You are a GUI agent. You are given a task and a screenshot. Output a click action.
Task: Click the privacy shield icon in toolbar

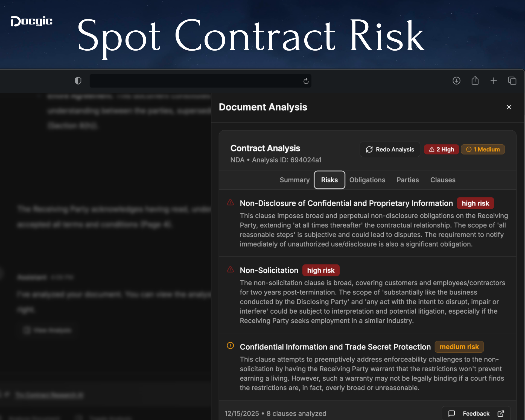[x=78, y=81]
